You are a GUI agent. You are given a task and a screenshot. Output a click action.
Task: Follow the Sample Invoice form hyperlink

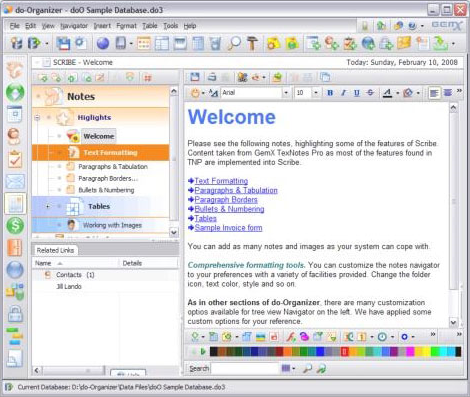click(x=228, y=228)
